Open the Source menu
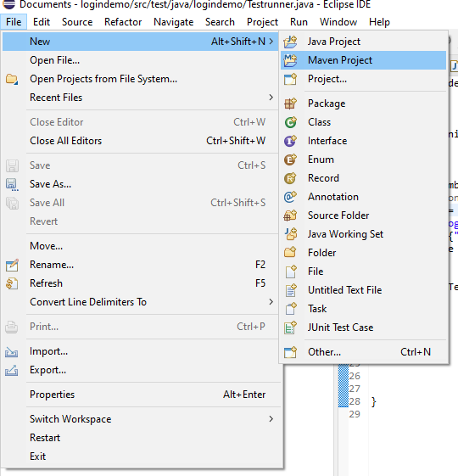458x476 pixels. pyautogui.click(x=77, y=22)
